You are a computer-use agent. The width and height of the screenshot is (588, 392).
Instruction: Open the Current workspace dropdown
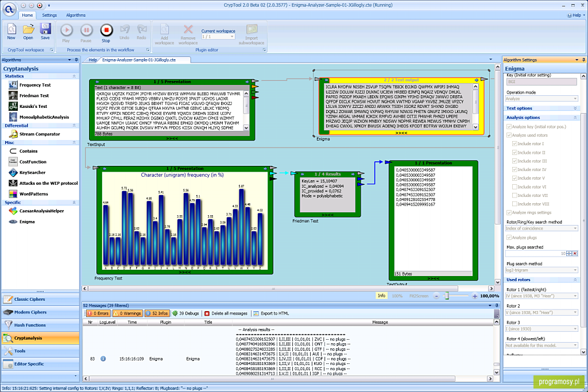(218, 37)
